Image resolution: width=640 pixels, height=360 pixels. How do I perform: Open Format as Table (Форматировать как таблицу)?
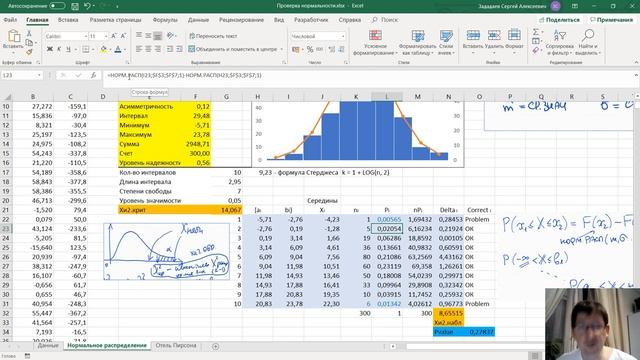[x=418, y=42]
